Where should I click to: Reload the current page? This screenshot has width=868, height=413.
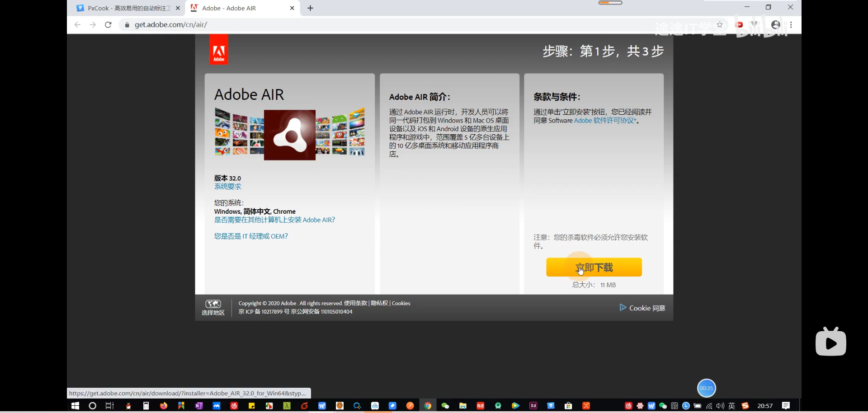pyautogui.click(x=108, y=25)
